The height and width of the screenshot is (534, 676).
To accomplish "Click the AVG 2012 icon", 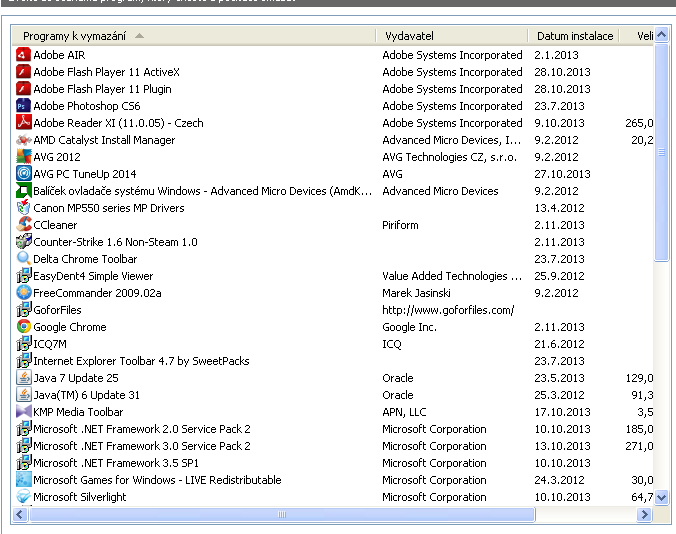I will coord(23,157).
